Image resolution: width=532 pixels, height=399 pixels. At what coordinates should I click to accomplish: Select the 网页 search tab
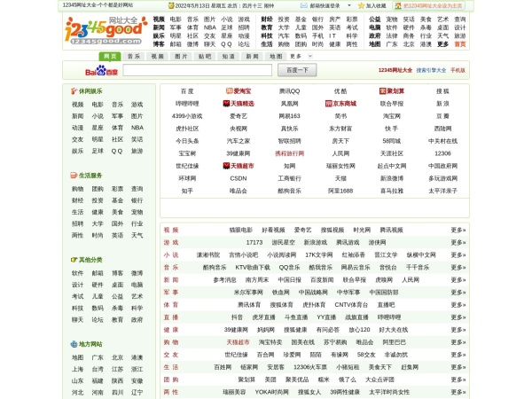pyautogui.click(x=109, y=56)
